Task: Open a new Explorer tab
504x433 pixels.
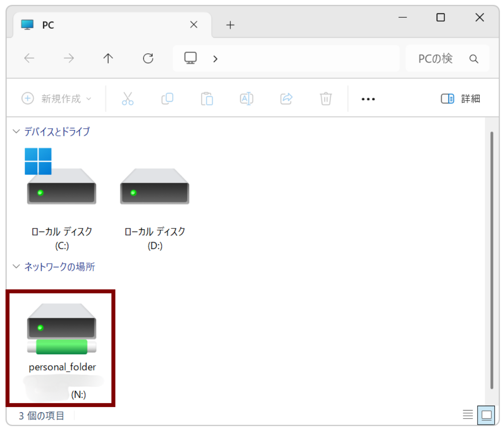Action: click(x=230, y=25)
